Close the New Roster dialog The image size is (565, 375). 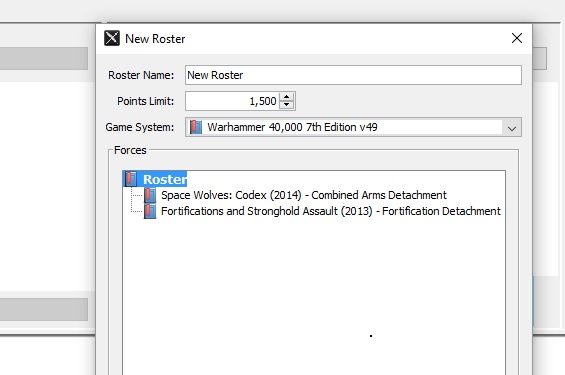click(517, 38)
